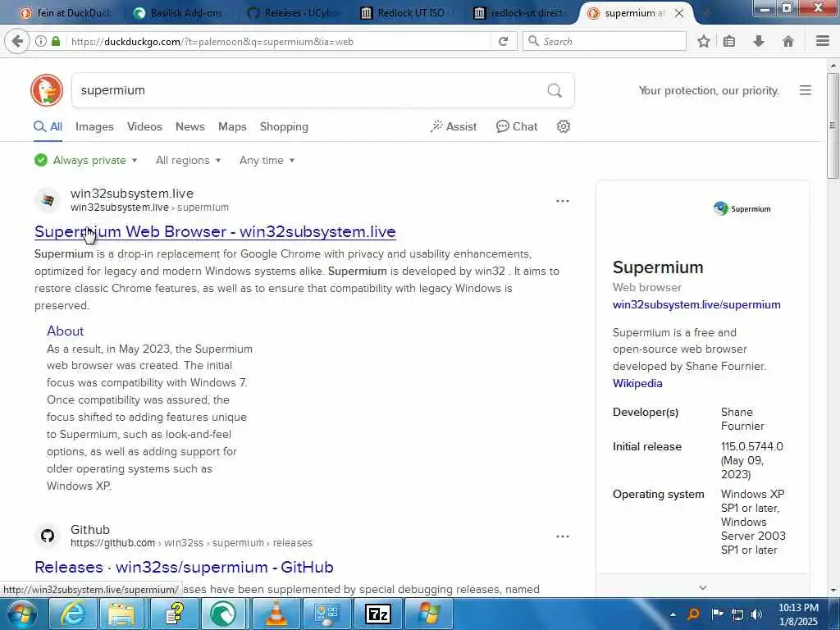This screenshot has width=840, height=630.
Task: Show hidden tray icons arrow
Action: click(673, 614)
